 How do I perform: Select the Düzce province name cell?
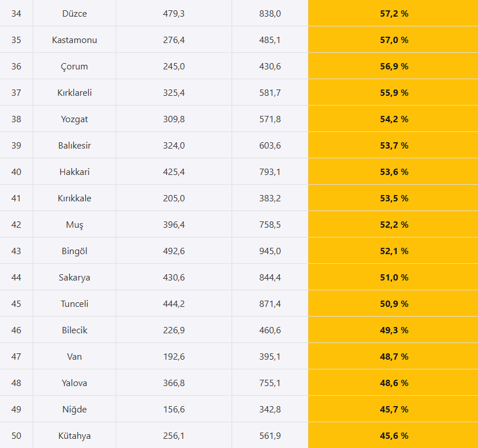click(x=75, y=13)
